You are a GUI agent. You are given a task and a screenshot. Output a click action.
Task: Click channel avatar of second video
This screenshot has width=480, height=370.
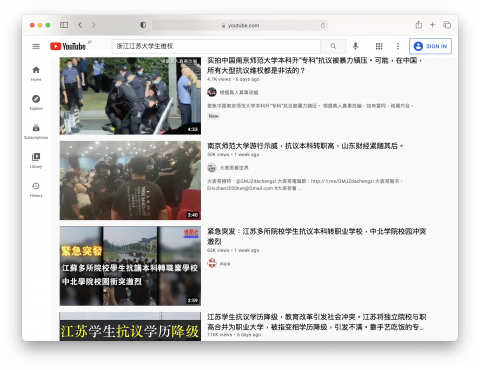[212, 168]
